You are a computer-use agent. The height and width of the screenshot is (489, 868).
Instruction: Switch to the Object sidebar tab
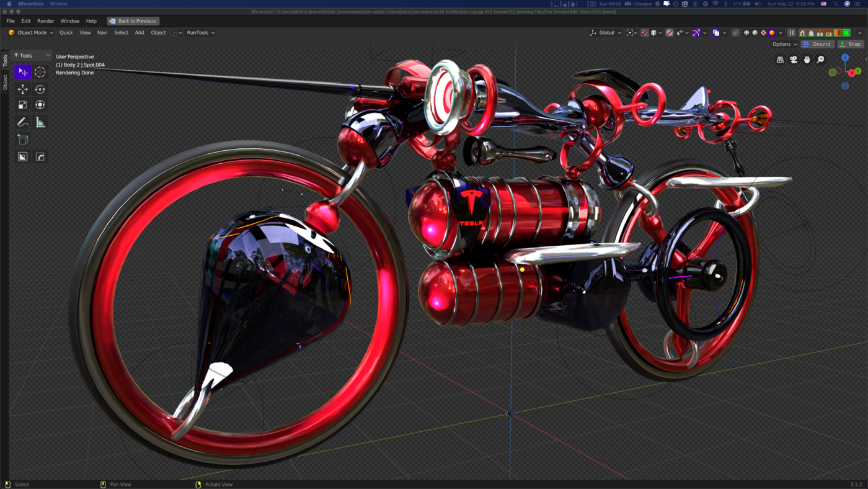click(5, 82)
